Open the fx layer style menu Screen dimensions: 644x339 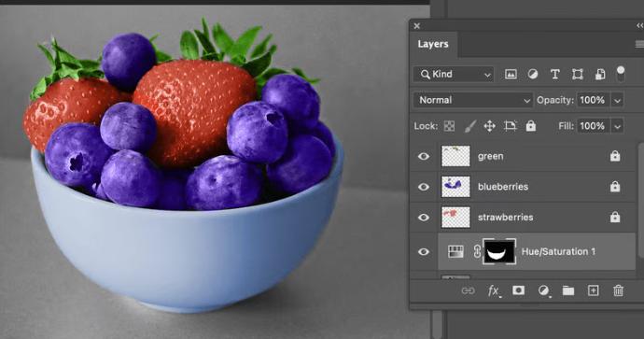pyautogui.click(x=494, y=291)
